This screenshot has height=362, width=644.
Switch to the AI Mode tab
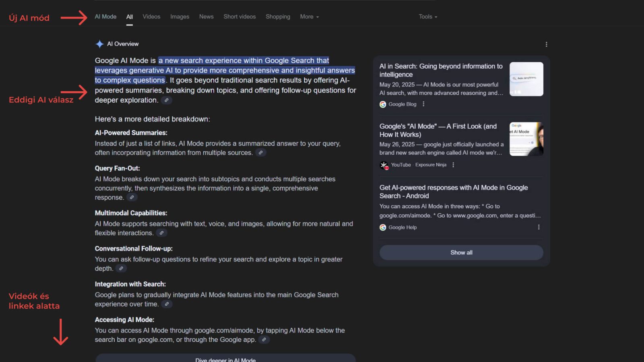tap(105, 17)
